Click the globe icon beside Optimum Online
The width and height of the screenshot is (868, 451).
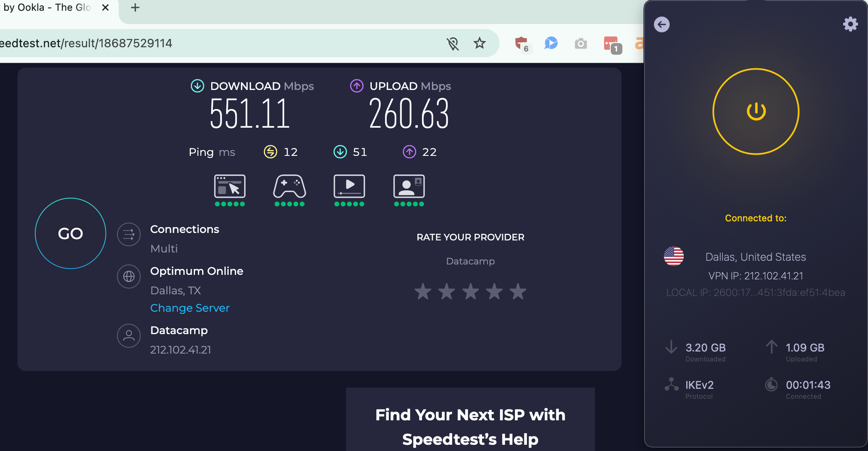[129, 276]
